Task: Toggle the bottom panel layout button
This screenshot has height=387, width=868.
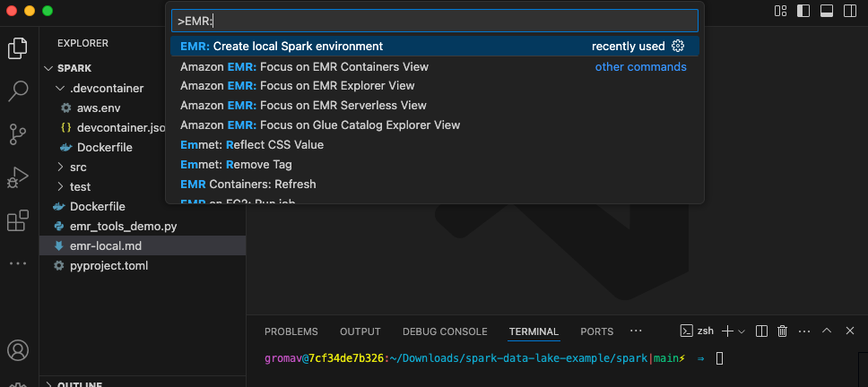Action: tap(826, 12)
